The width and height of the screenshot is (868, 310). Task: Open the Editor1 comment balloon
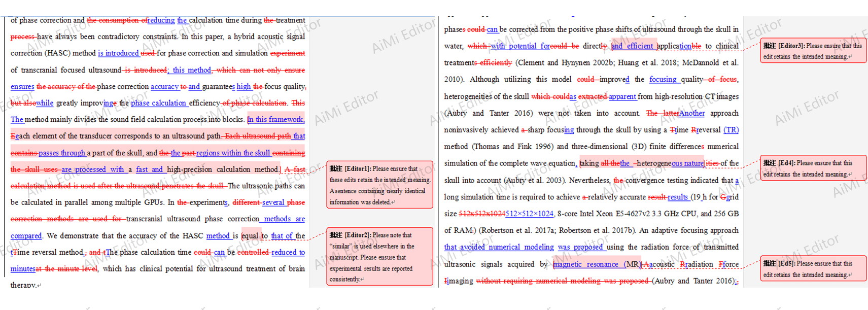click(x=379, y=185)
